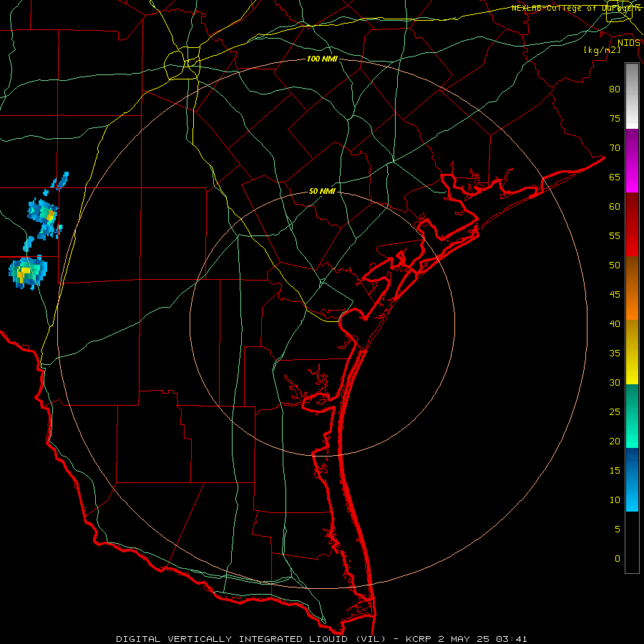Click the 15 value on the scale
644x644 pixels.
(615, 471)
